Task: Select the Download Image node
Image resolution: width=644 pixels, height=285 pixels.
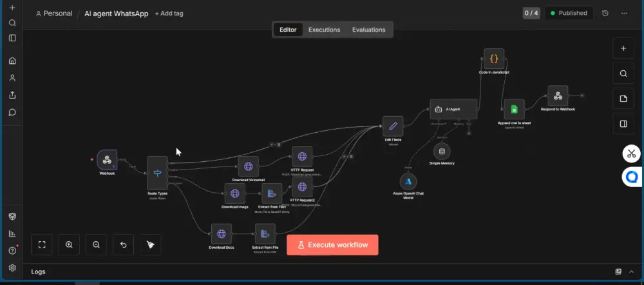Action: pyautogui.click(x=235, y=193)
